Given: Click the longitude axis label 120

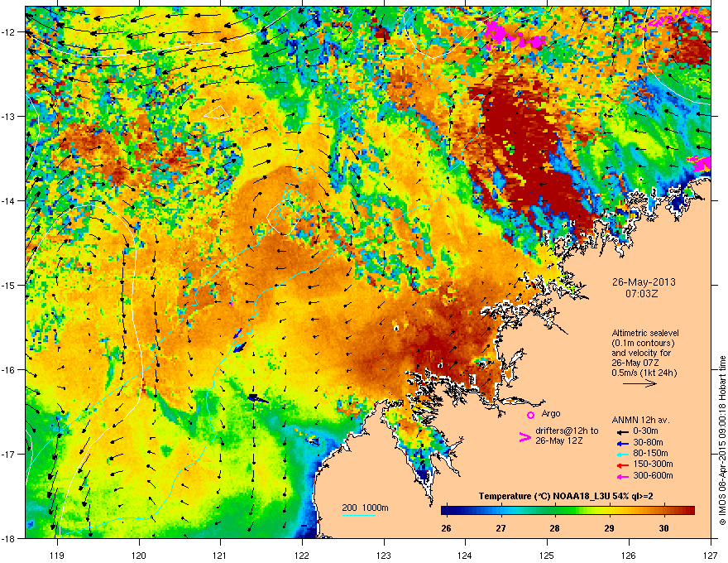Looking at the screenshot, I should [139, 555].
